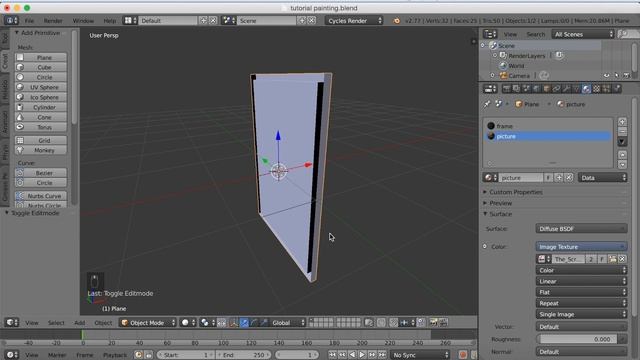Open the Help menu
The height and width of the screenshot is (360, 640).
click(109, 20)
